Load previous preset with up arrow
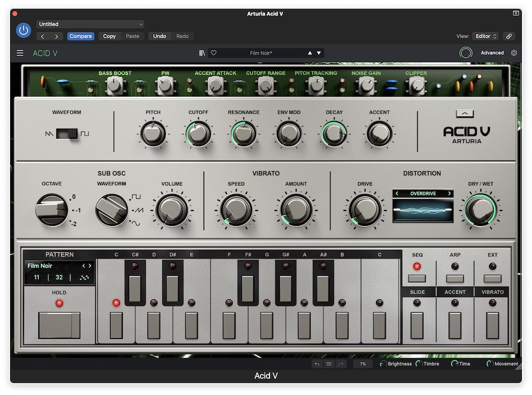532x395 pixels. 310,53
